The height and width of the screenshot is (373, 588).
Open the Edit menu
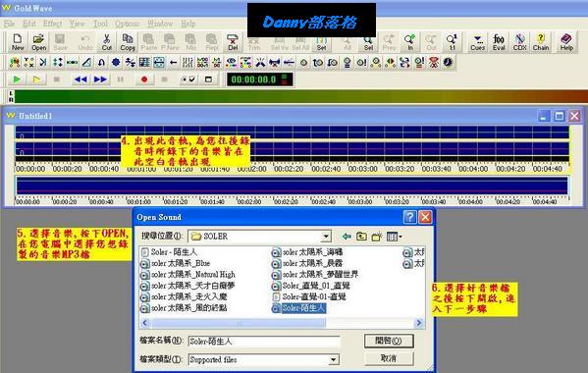[x=29, y=24]
